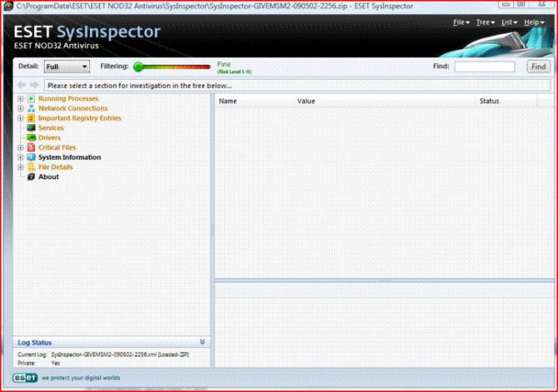Open the File menu
This screenshot has width=558, height=392.
coord(461,22)
